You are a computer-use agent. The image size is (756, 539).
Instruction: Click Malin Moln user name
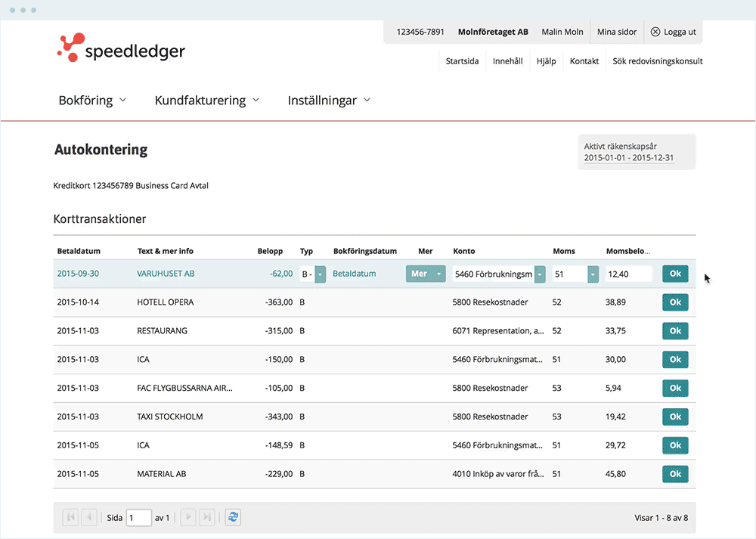pyautogui.click(x=562, y=32)
